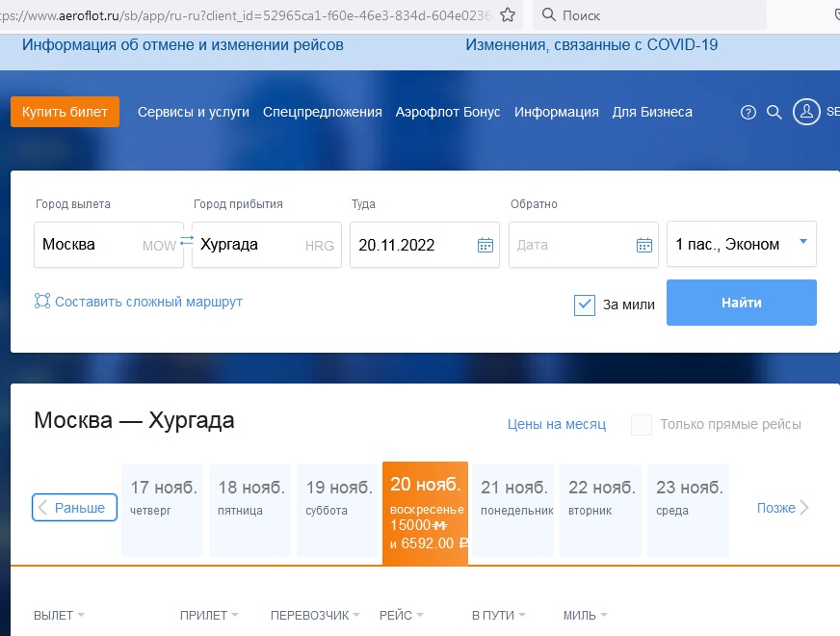
Task: Open calendar for departure date 20.11.2022
Action: [x=486, y=245]
